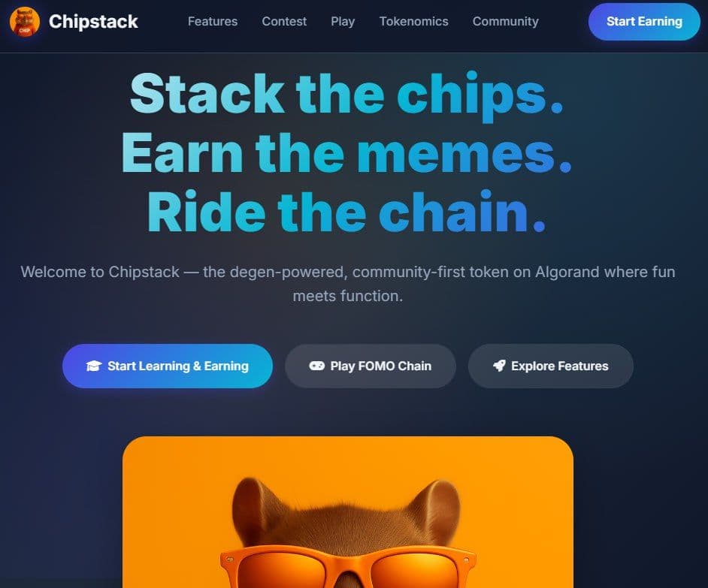
Task: Click the Welcome to Chipstack description text
Action: pyautogui.click(x=348, y=284)
